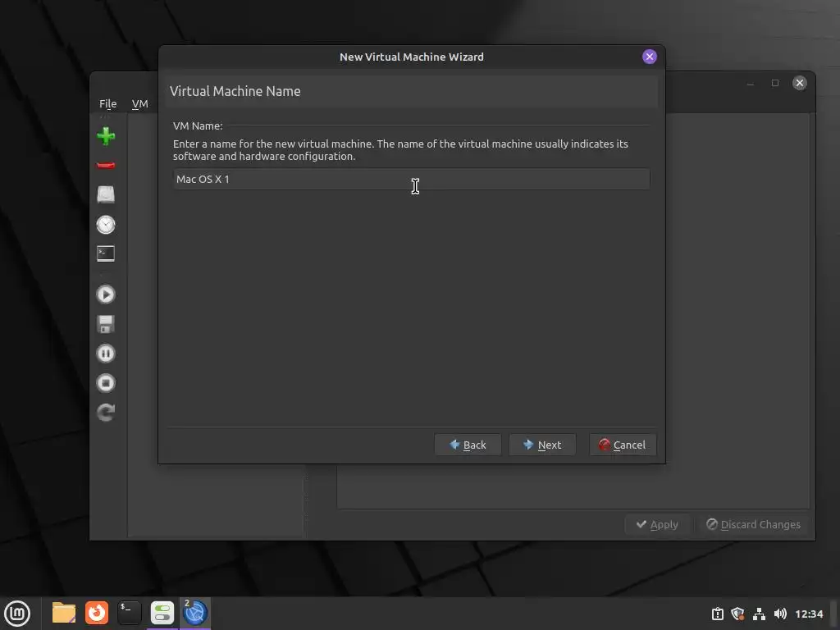Screen dimensions: 840x630
Task: Open the network tray icon
Action: [x=759, y=614]
